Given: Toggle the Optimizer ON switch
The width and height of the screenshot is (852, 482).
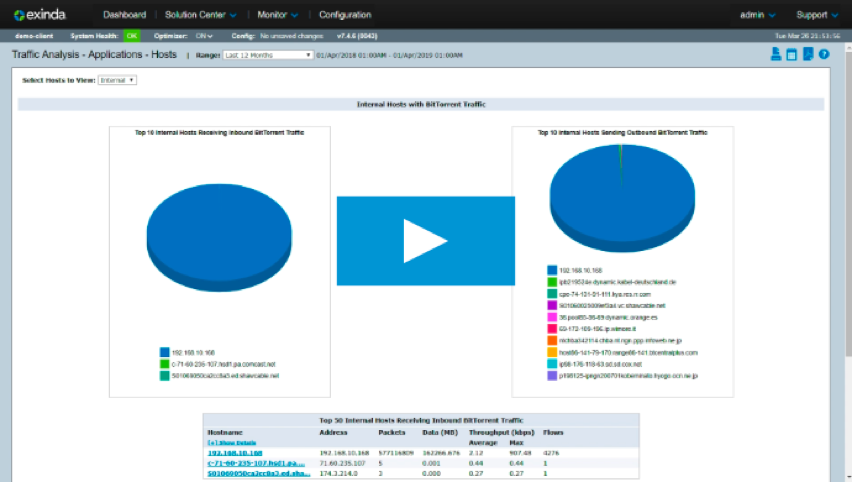Looking at the screenshot, I should tap(205, 35).
